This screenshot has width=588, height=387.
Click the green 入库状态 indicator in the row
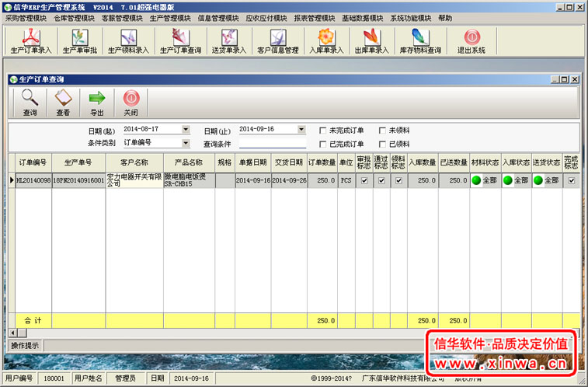point(508,180)
